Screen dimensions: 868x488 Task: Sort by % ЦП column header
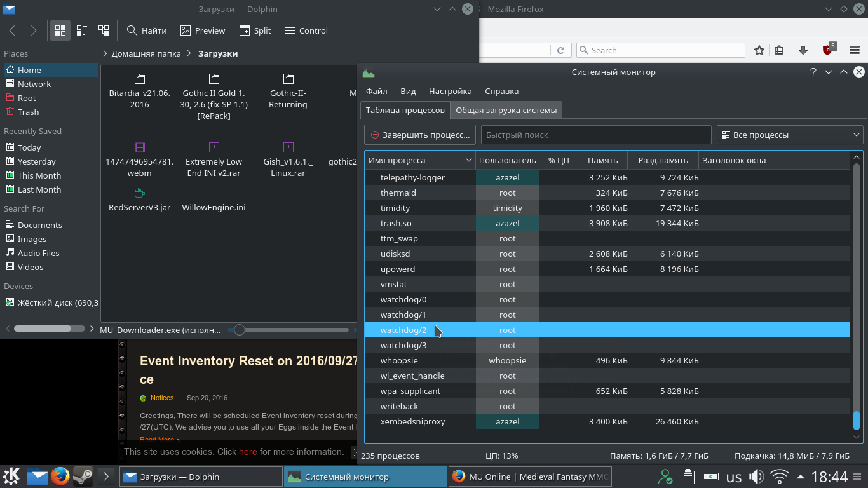[559, 160]
